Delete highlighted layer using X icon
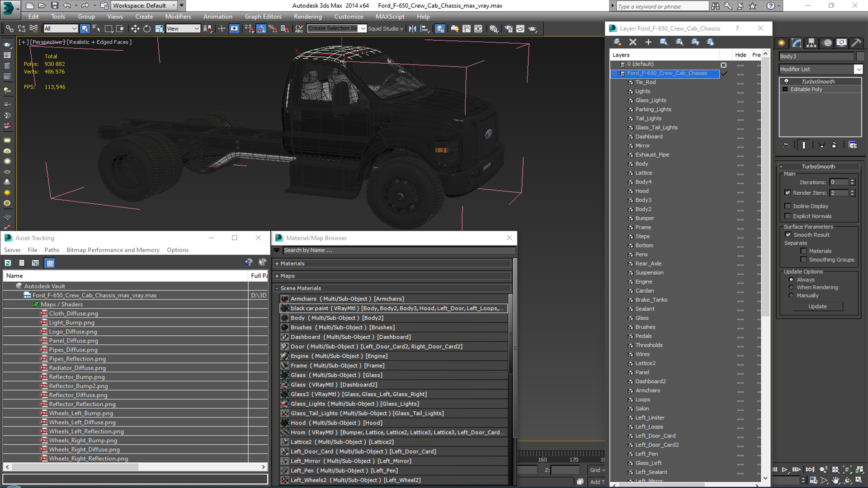This screenshot has height=488, width=868. click(632, 42)
